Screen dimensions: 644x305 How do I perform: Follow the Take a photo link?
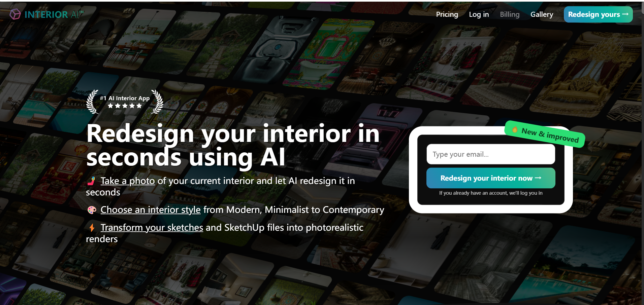coord(128,181)
